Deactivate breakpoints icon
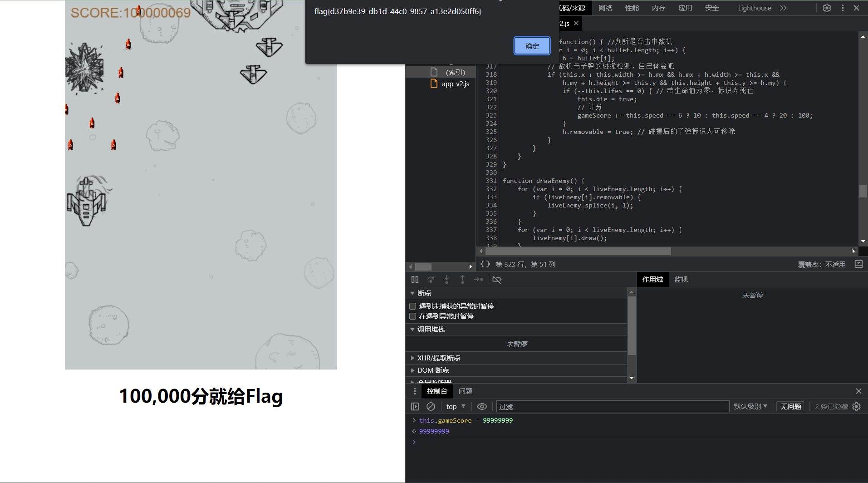This screenshot has height=483, width=868. click(x=497, y=280)
